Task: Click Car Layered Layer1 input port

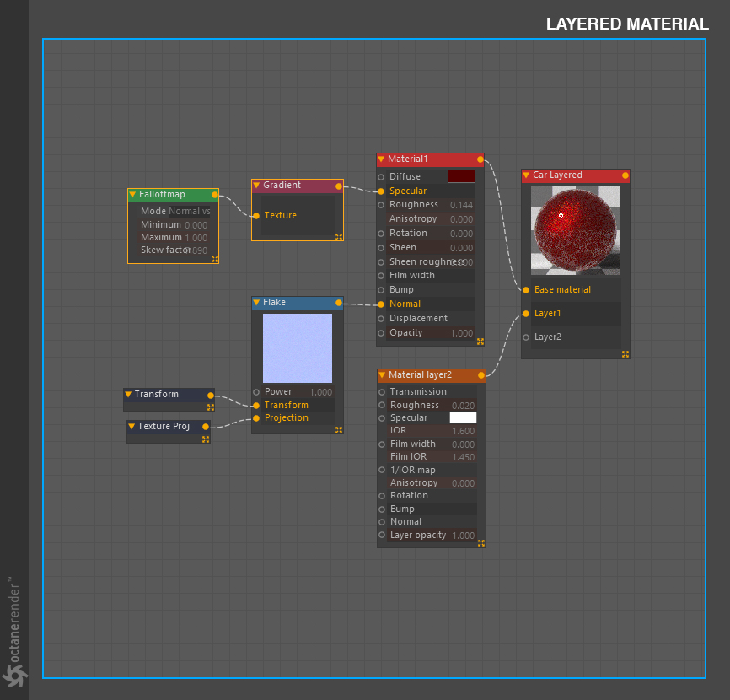Action: click(526, 314)
